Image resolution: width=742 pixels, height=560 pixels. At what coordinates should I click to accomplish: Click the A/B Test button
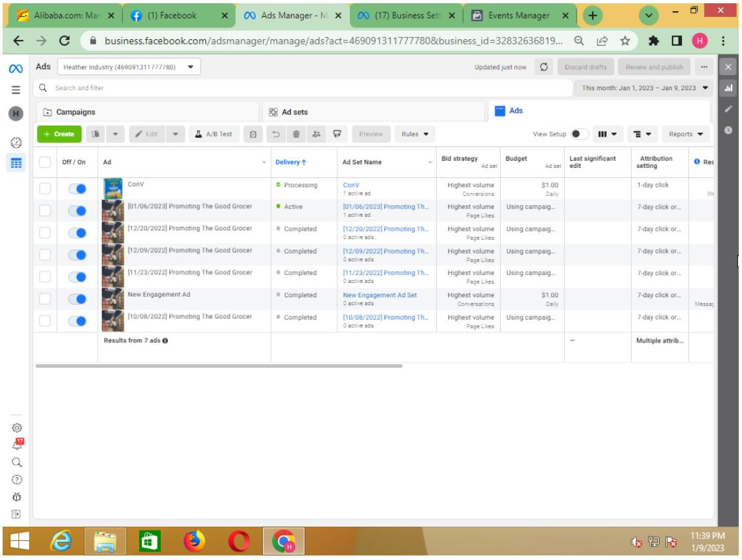click(214, 135)
